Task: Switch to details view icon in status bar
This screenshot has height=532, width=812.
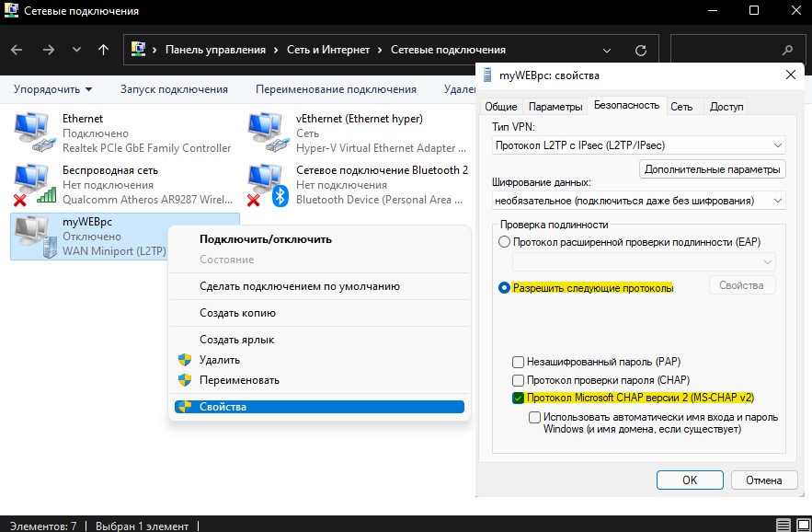Action: point(783,525)
